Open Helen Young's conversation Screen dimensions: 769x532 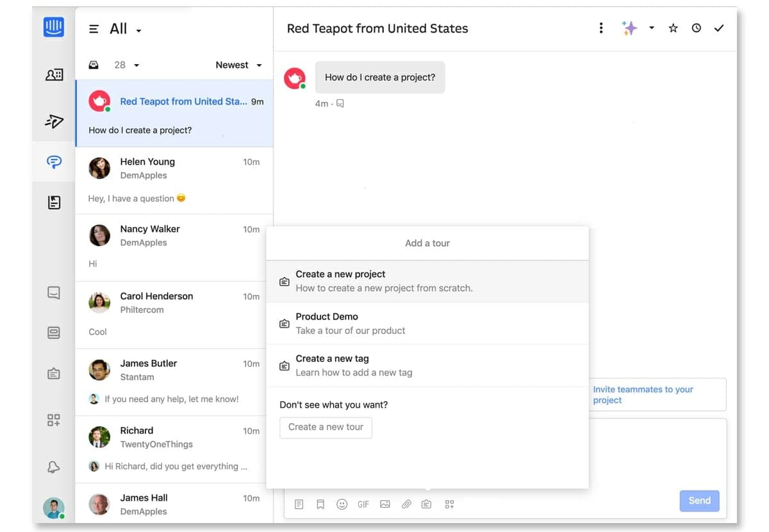[174, 180]
